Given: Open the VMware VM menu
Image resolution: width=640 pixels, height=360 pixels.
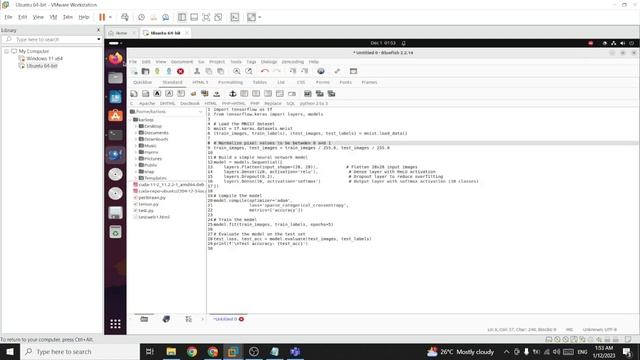Looking at the screenshot, I should point(53,17).
